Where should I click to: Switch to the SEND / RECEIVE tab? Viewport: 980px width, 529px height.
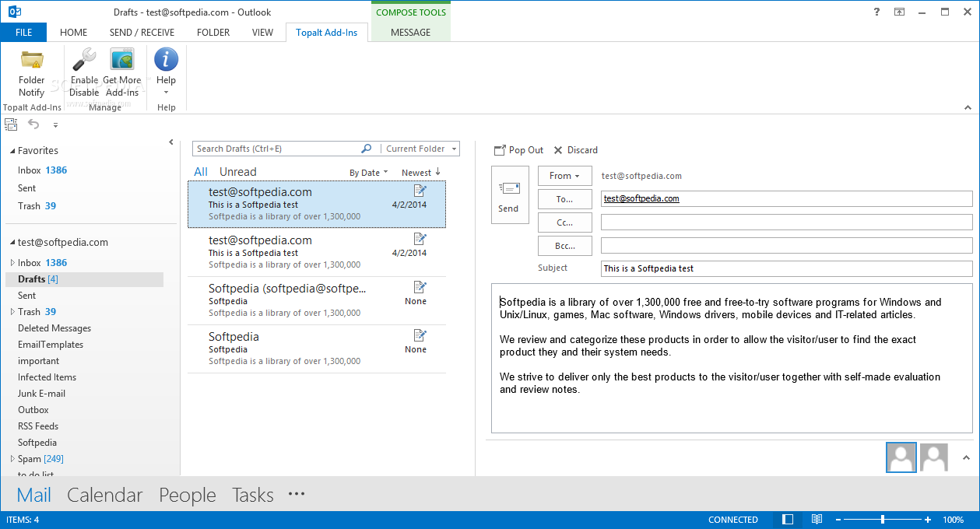tap(142, 33)
